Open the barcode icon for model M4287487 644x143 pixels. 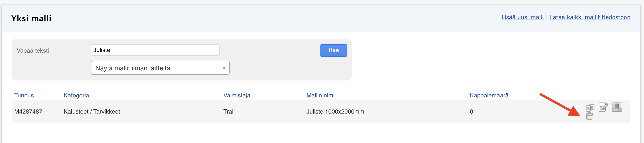(617, 107)
